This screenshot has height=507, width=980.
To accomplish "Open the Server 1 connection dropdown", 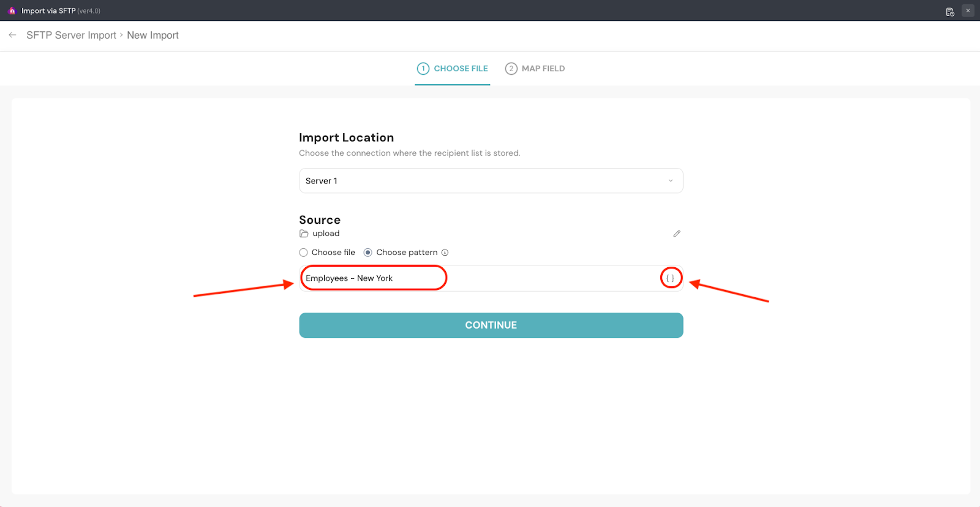I will (490, 181).
